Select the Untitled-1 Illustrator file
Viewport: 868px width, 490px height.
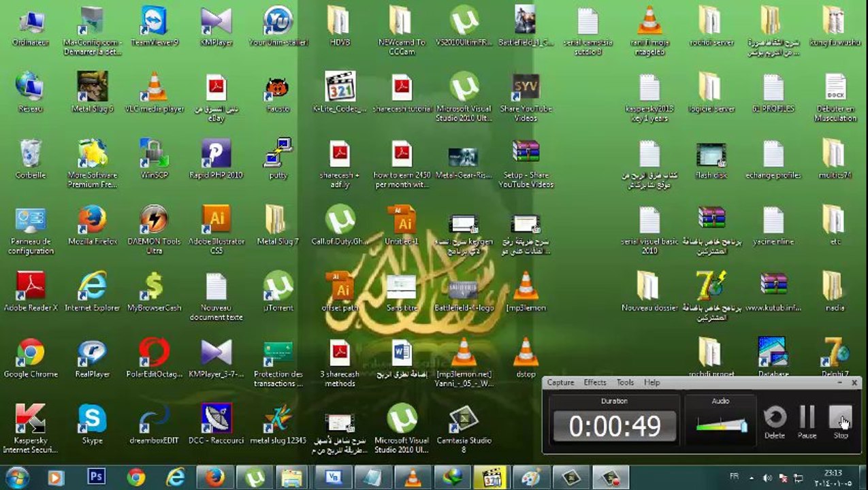(x=402, y=225)
